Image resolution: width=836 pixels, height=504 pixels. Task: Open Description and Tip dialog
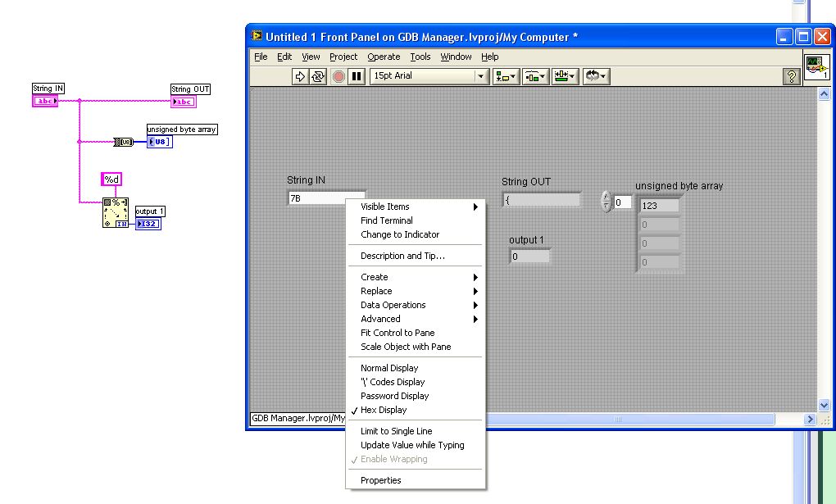[416, 256]
